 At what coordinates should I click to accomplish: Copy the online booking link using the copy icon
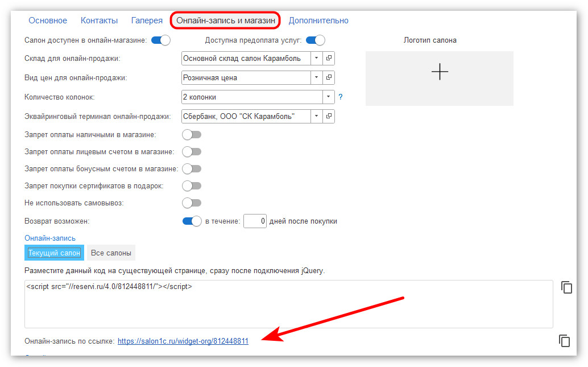click(564, 341)
